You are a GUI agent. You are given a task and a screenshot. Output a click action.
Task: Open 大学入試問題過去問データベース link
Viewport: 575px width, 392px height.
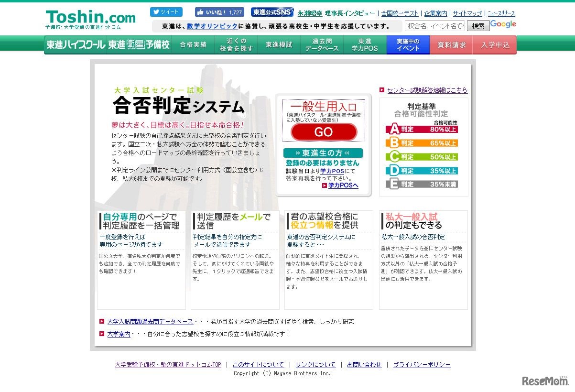[150, 322]
